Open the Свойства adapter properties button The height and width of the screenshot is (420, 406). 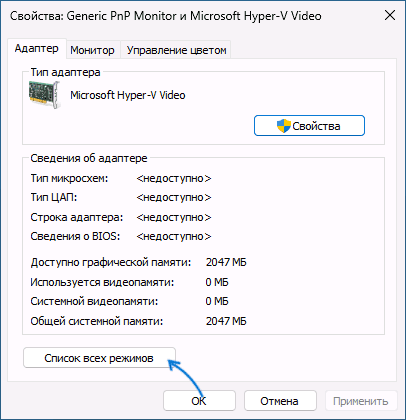[309, 126]
